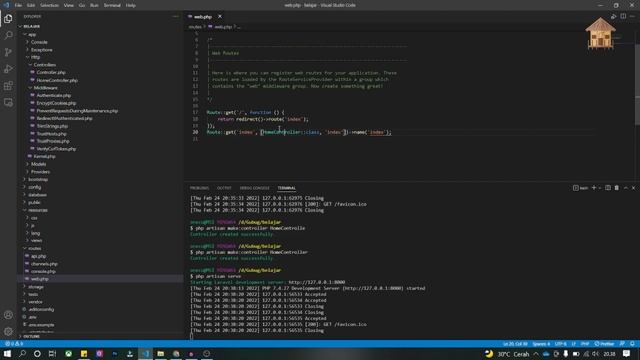Open the View menu
The width and height of the screenshot is (640, 360).
[69, 5]
